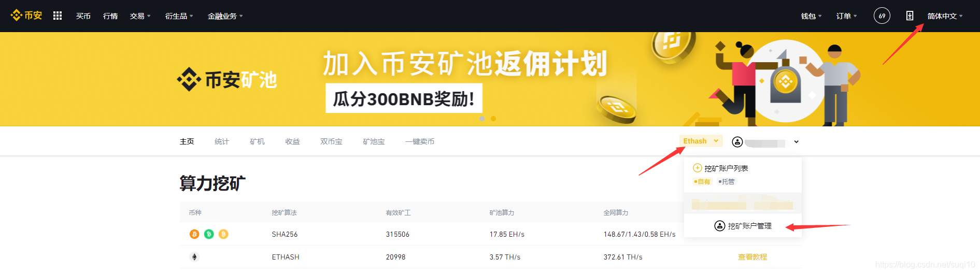Click the green Bitcoin Cash coin icon
The width and height of the screenshot is (980, 274).
point(209,234)
